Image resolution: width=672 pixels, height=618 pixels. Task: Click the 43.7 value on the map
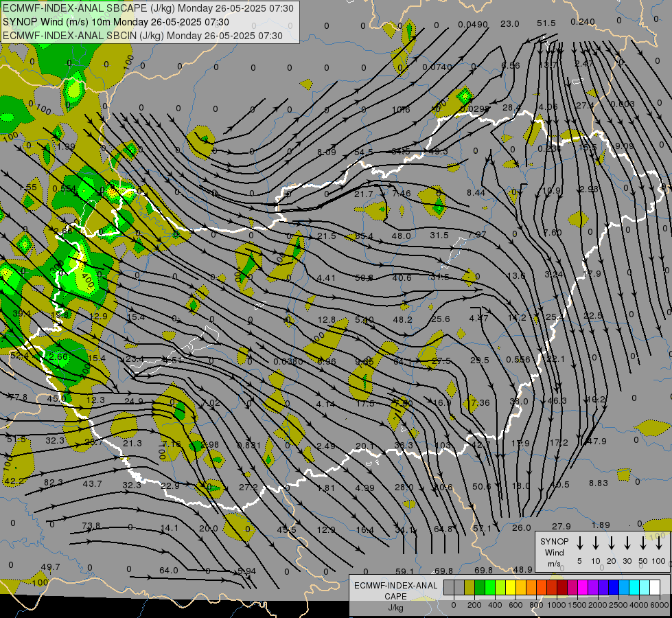(93, 484)
